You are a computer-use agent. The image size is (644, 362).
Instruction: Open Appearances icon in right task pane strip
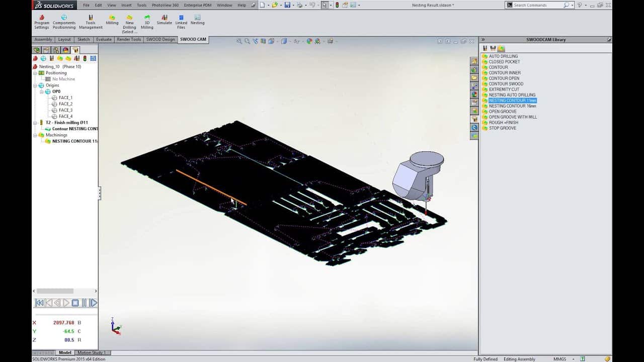(474, 94)
